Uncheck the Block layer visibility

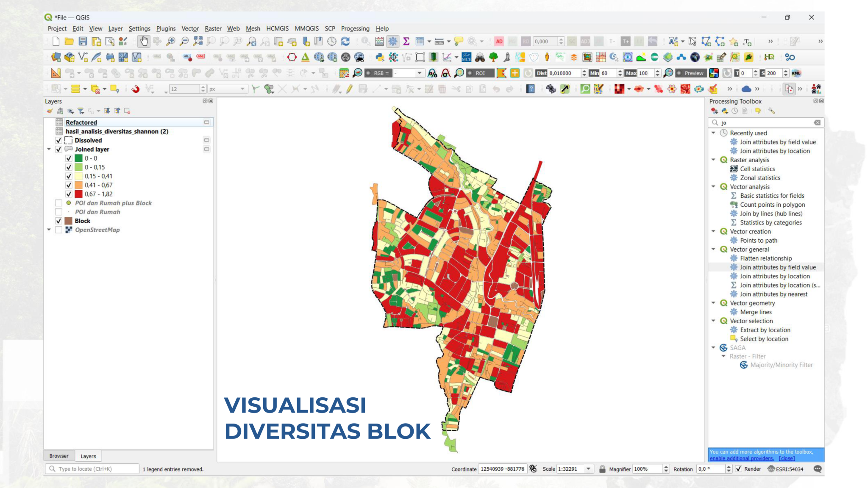59,221
